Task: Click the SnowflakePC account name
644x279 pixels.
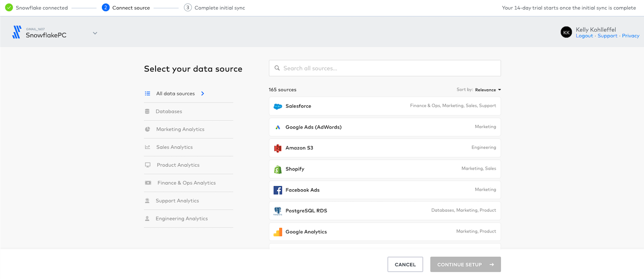Action: pyautogui.click(x=46, y=35)
